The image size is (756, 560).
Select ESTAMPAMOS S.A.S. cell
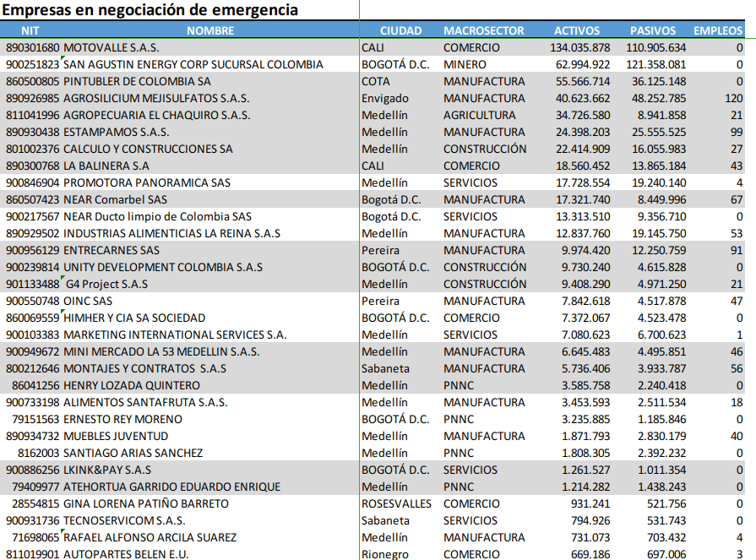(117, 132)
